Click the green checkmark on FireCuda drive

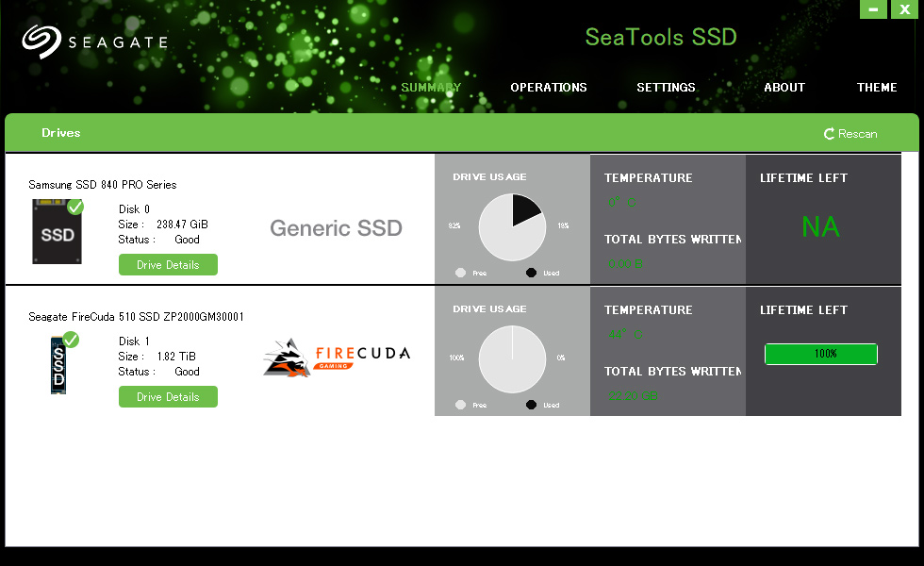click(71, 340)
